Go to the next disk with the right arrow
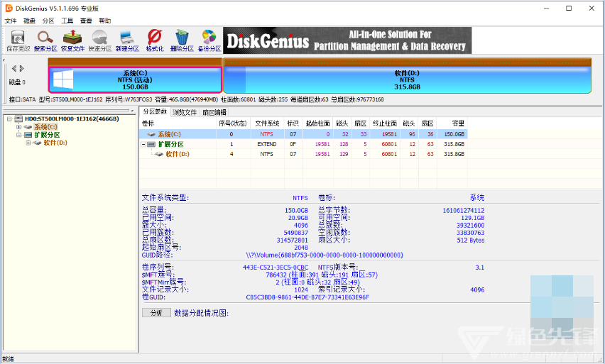 click(22, 68)
